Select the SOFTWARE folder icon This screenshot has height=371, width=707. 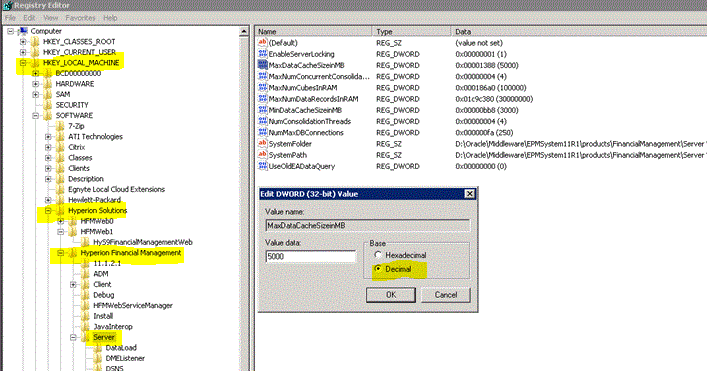47,115
